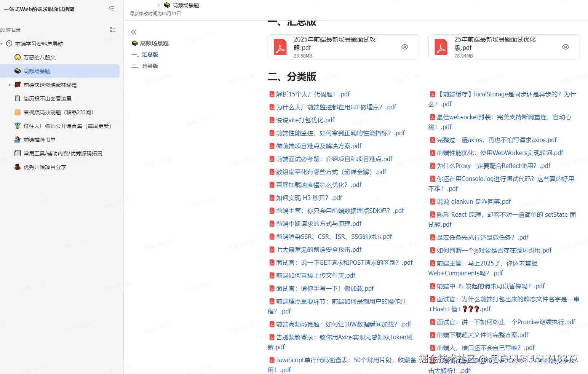Preview 2025年前端最新场景题面试攻略 with the eye icon
Screen dimensions: 588x374
[x=404, y=47]
